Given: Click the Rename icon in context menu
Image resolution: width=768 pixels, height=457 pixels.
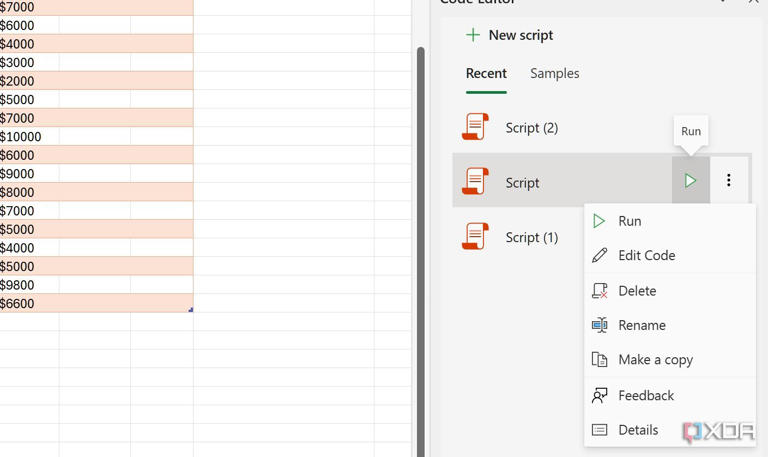Looking at the screenshot, I should coord(600,325).
